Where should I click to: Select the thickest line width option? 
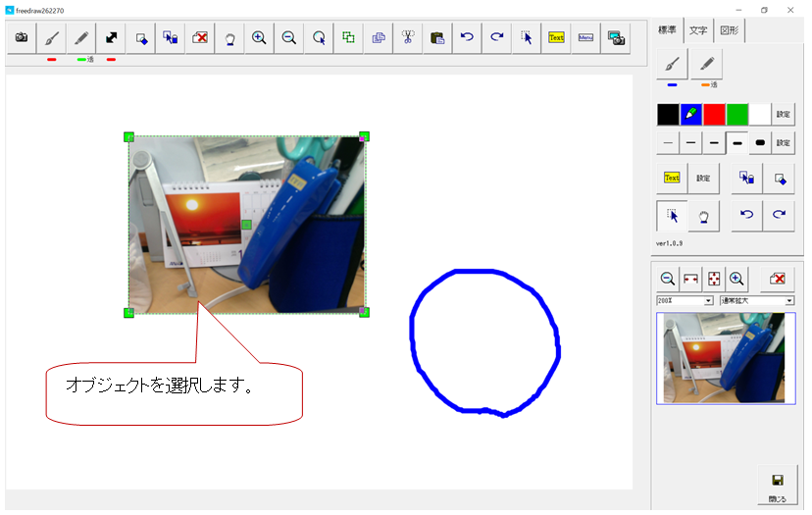click(759, 143)
